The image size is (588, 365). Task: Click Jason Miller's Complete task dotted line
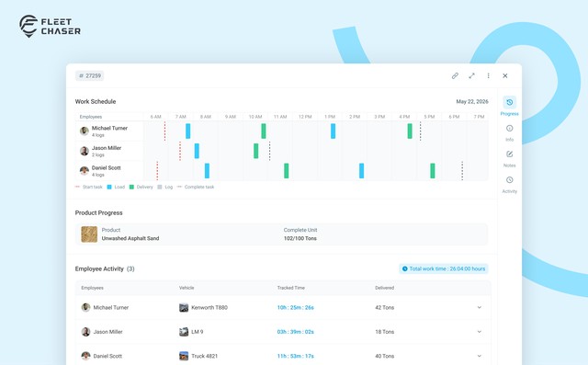point(269,151)
